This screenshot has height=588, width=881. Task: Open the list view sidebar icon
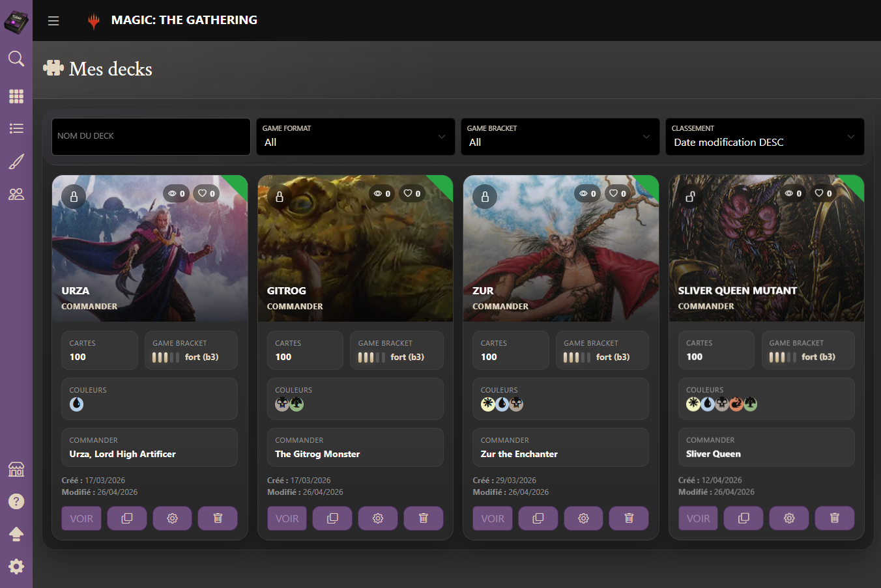[16, 128]
